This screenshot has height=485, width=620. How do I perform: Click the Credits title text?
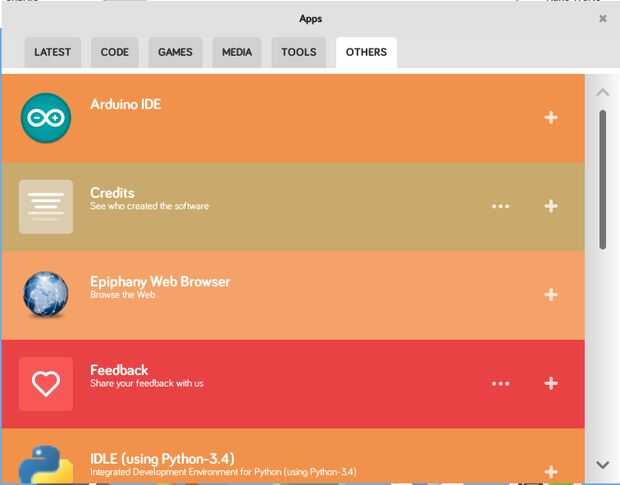(112, 193)
